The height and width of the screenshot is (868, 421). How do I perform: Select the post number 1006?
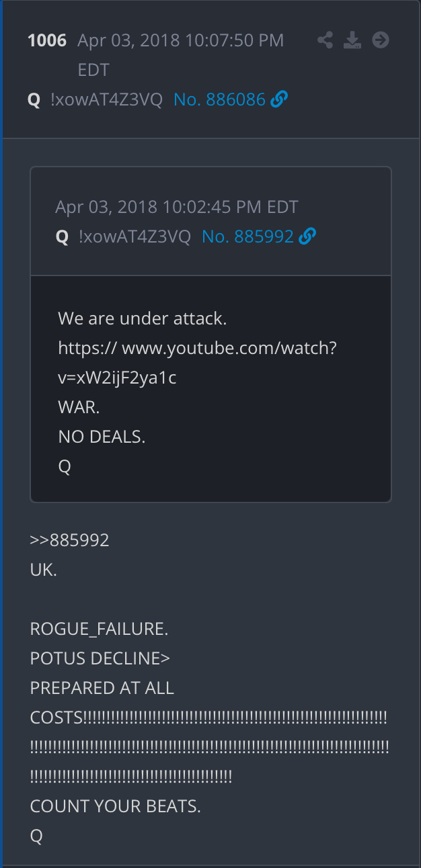pyautogui.click(x=47, y=40)
